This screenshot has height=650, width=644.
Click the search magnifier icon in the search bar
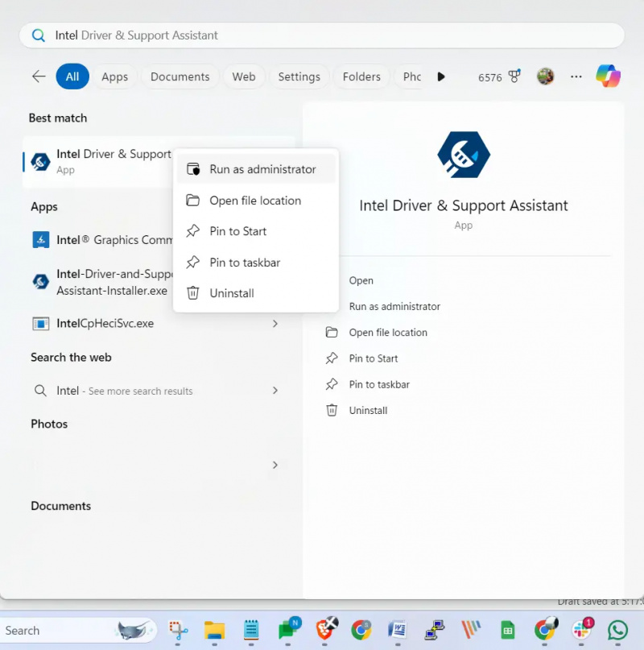coord(39,35)
